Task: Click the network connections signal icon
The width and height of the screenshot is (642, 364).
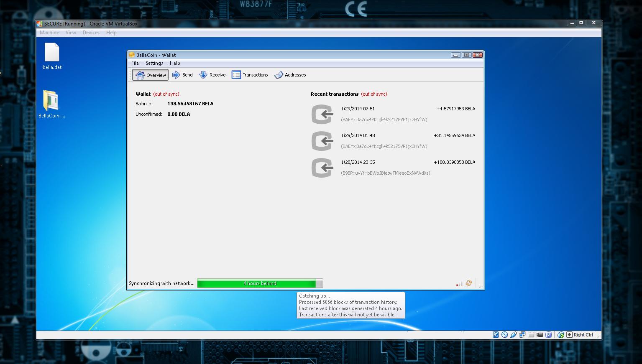Action: tap(459, 283)
